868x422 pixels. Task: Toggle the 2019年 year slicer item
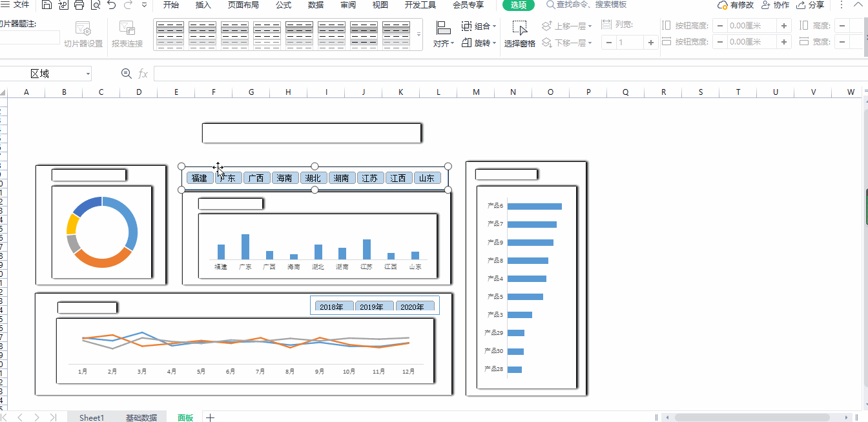tap(374, 306)
